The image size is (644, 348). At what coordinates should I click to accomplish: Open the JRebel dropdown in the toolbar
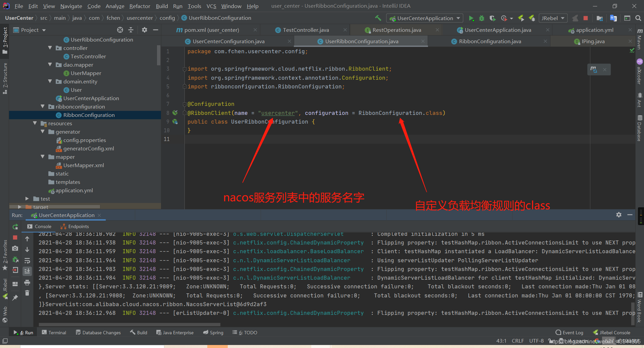click(553, 18)
